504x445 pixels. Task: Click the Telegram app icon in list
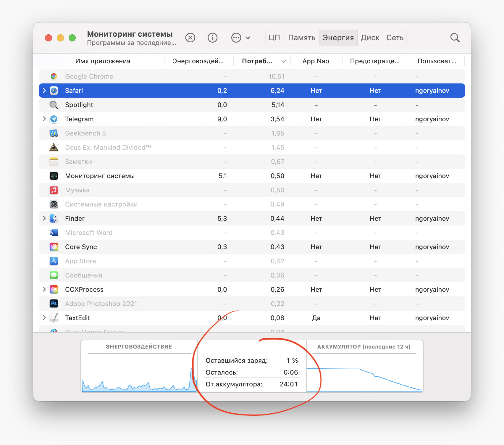click(x=54, y=119)
